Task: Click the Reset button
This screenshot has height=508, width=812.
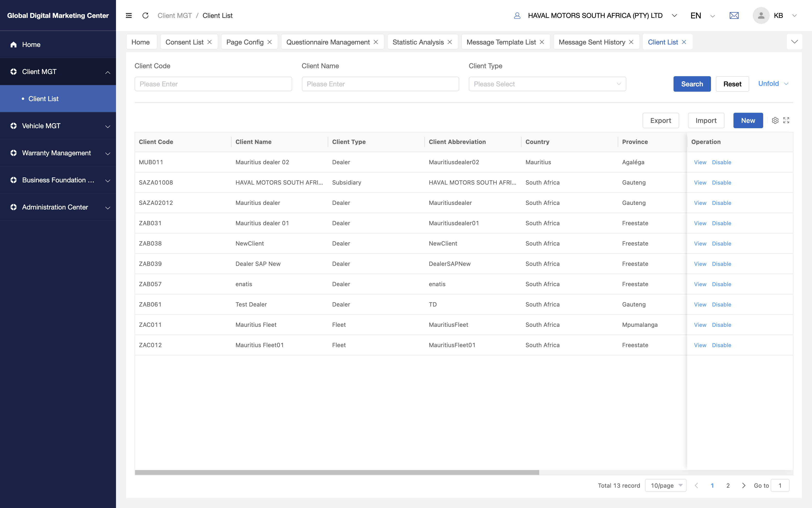Action: coord(732,84)
